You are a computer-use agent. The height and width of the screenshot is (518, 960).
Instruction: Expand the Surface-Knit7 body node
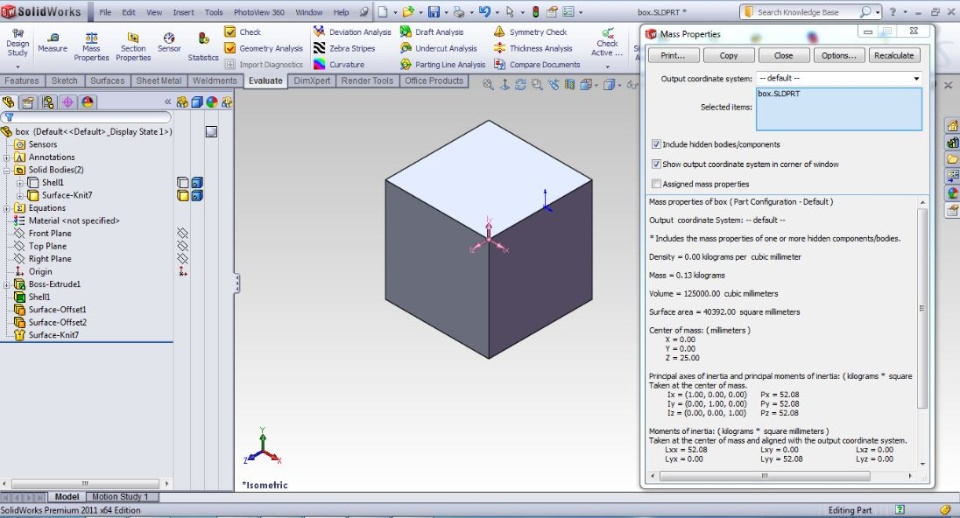tap(20, 195)
